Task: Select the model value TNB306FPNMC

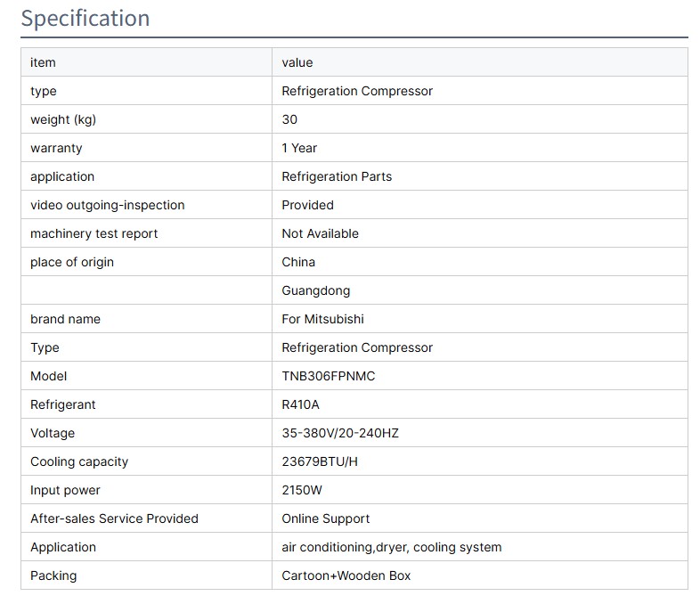Action: tap(328, 376)
